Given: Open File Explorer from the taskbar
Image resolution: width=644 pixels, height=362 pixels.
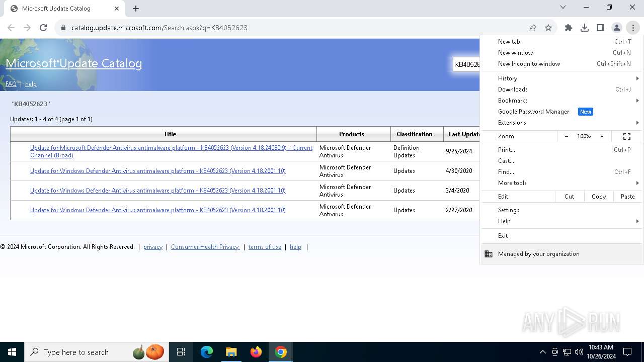Looking at the screenshot, I should (x=231, y=352).
